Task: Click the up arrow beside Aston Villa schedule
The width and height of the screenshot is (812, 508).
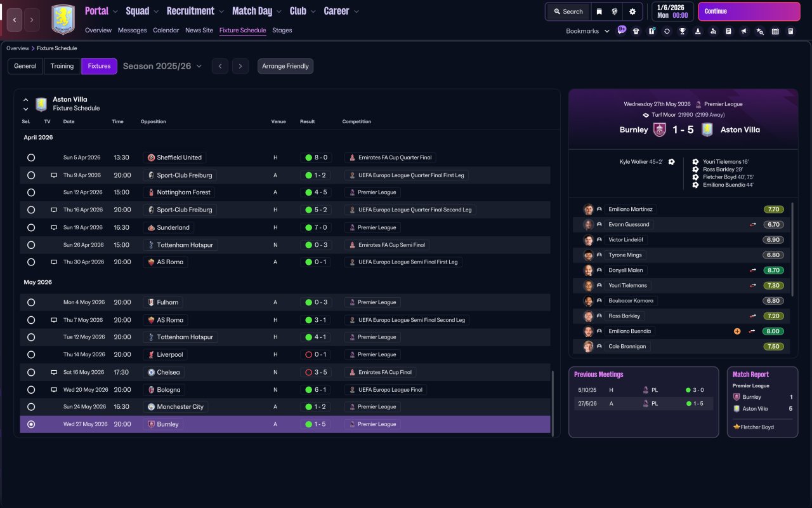Action: (x=26, y=100)
